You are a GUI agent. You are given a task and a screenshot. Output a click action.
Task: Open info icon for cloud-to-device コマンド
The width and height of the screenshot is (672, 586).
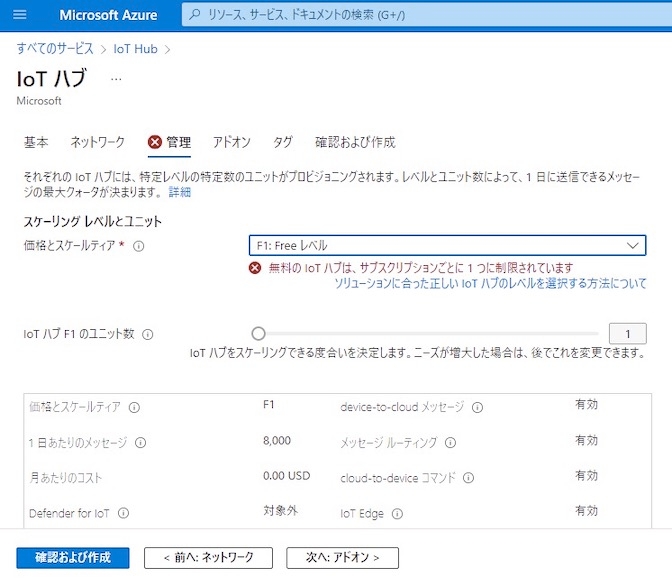tap(468, 478)
